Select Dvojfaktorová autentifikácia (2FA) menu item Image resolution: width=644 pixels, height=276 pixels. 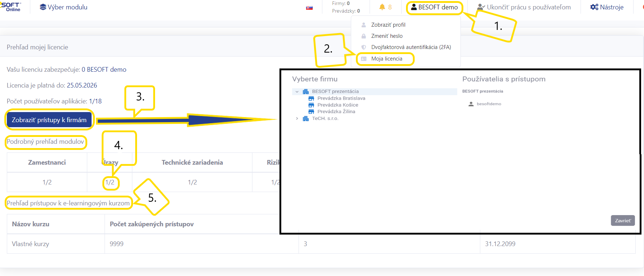coord(411,47)
